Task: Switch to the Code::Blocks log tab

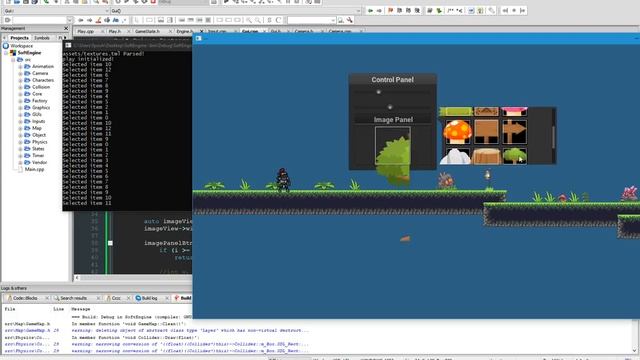Action: 25,298
